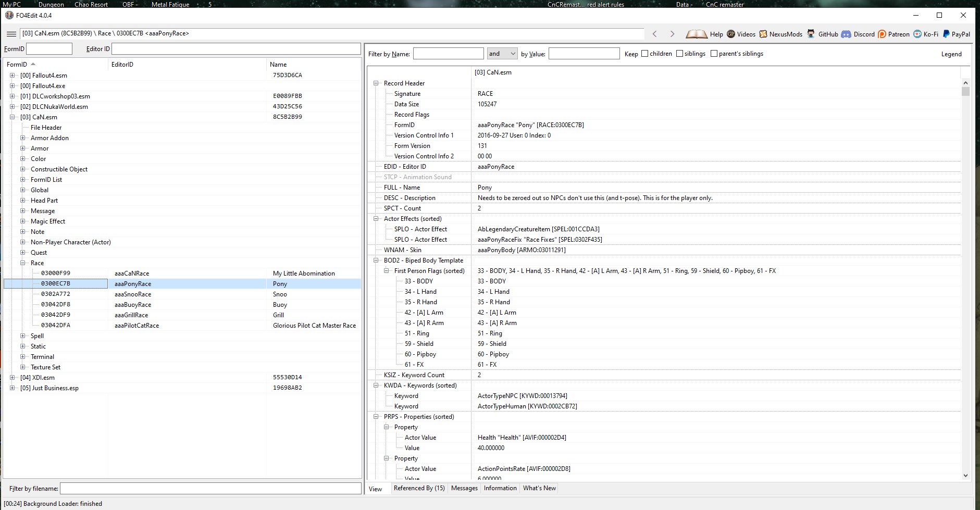Click the record path address bar

(x=332, y=33)
